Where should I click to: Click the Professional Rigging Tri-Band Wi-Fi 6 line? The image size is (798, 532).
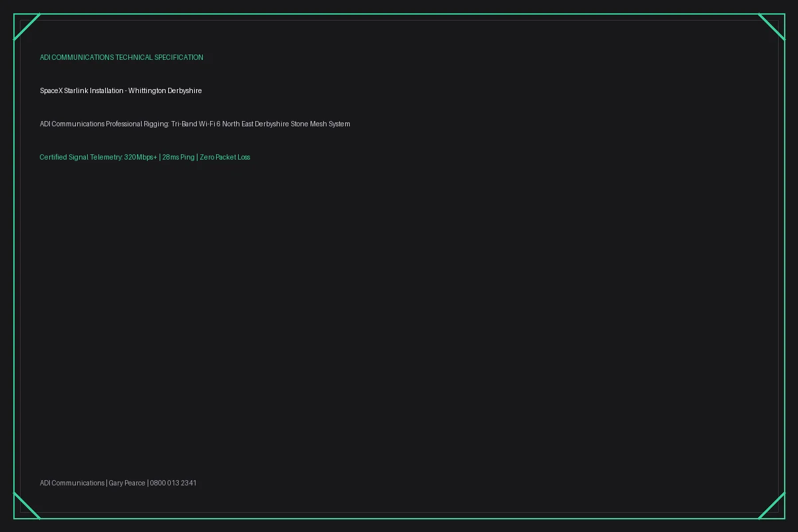[x=195, y=124]
